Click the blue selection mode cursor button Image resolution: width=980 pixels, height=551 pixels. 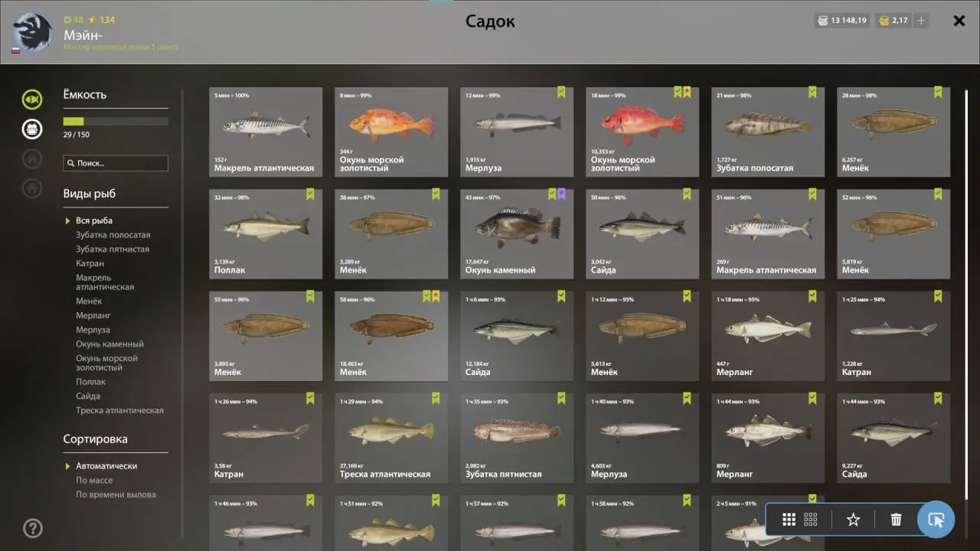[936, 520]
